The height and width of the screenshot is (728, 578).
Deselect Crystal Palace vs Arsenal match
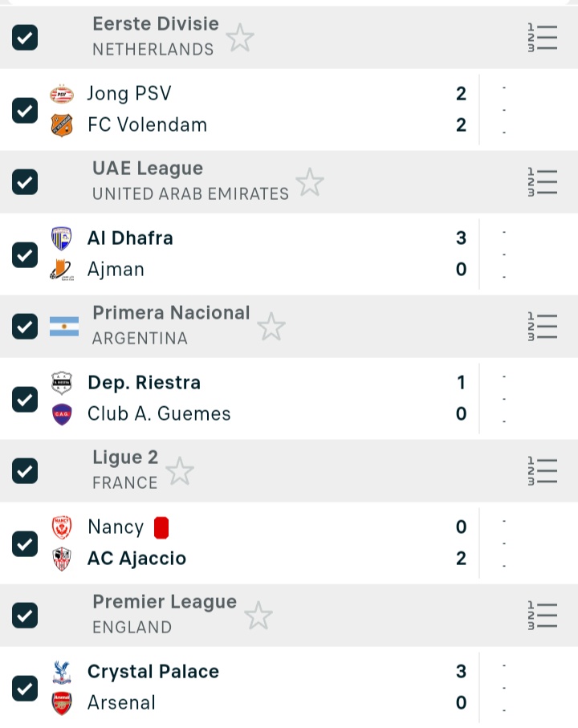coord(25,688)
